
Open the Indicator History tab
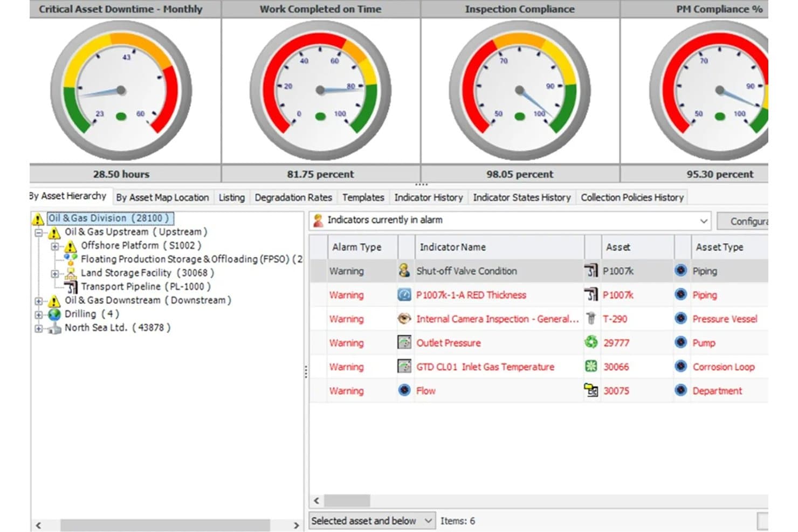(x=429, y=198)
